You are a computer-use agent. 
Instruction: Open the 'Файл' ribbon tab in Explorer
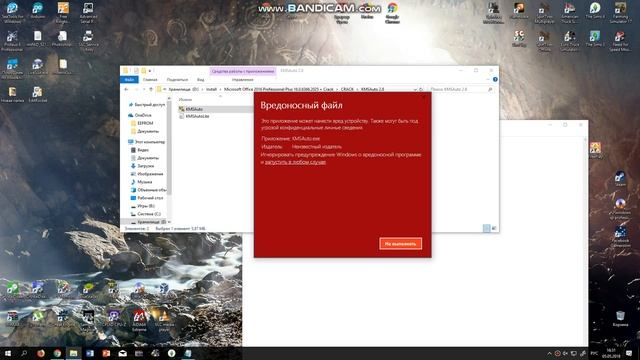tap(129, 80)
